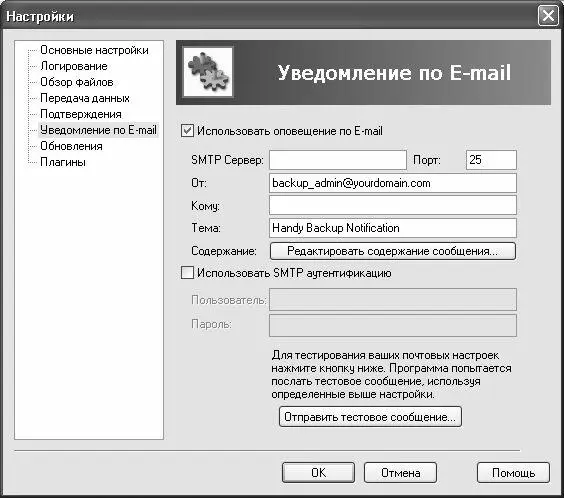Image resolution: width=564 pixels, height=498 pixels.
Task: Focus the SMTP Сервер input field
Action: pyautogui.click(x=338, y=160)
